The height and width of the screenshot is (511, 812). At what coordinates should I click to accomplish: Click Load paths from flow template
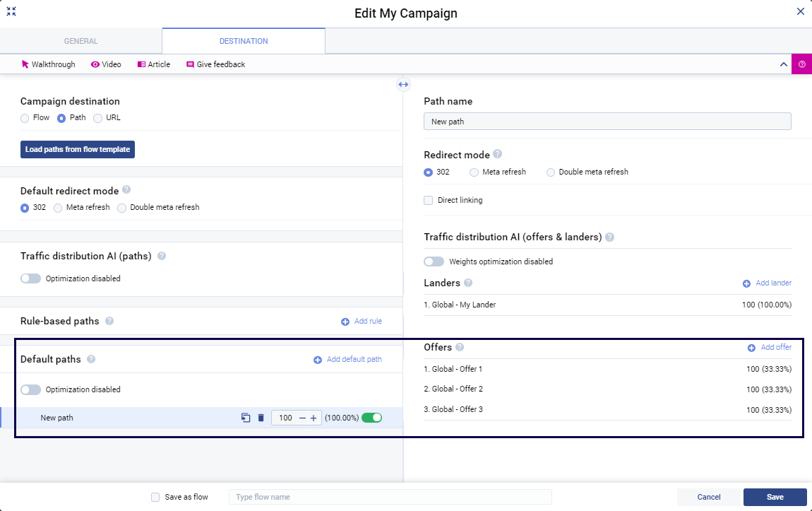pyautogui.click(x=78, y=150)
